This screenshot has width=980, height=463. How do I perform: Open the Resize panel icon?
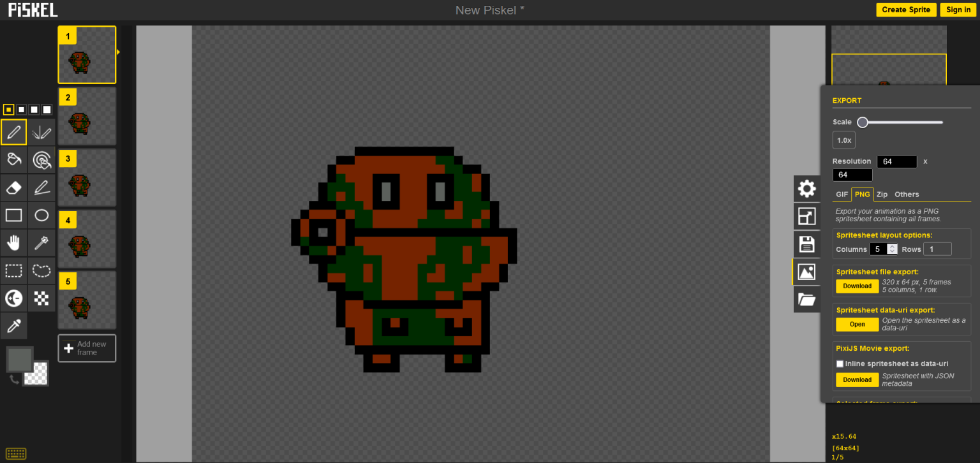[x=806, y=216]
